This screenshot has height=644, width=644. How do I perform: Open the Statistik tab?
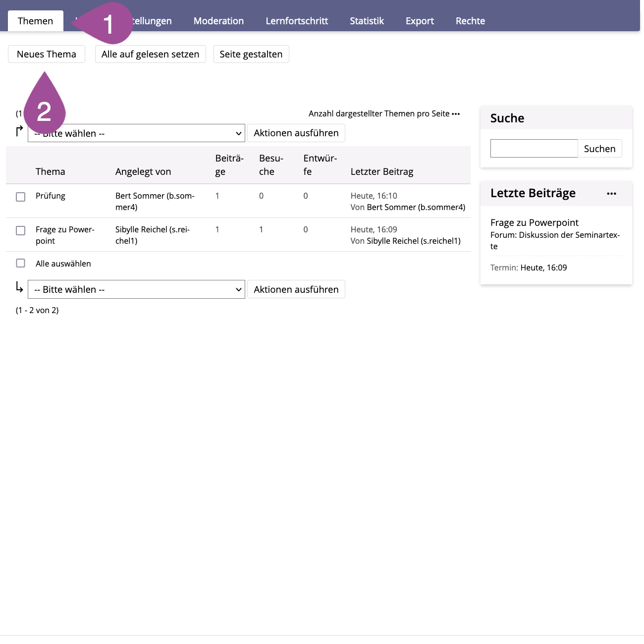(367, 21)
